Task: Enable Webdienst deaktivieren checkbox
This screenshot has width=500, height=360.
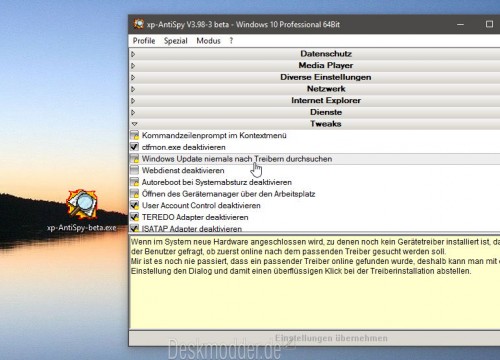Action: click(x=134, y=170)
